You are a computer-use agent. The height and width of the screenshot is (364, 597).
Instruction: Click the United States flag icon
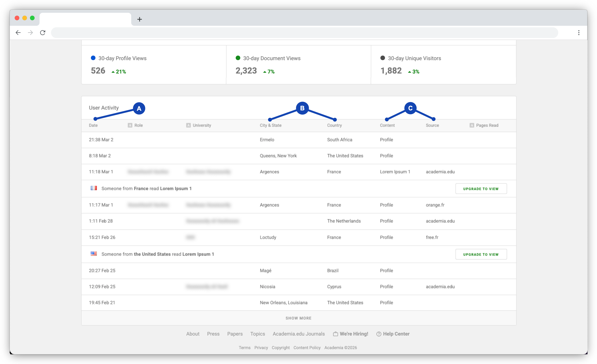pyautogui.click(x=94, y=254)
